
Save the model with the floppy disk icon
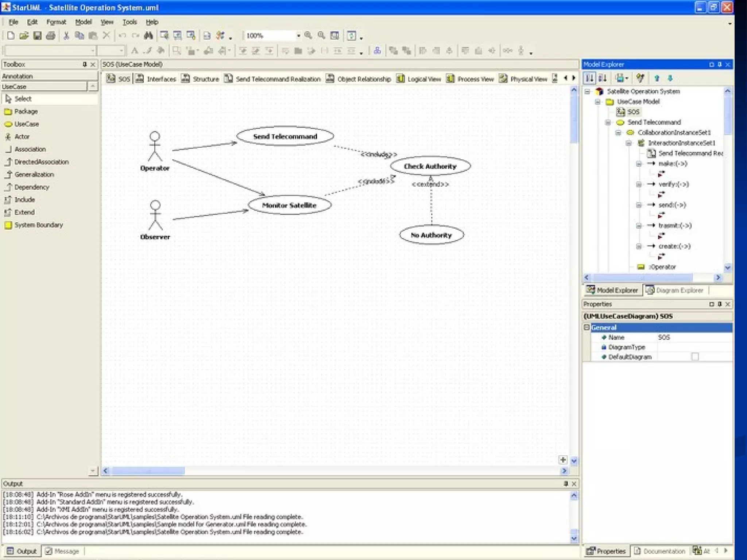[x=37, y=35]
